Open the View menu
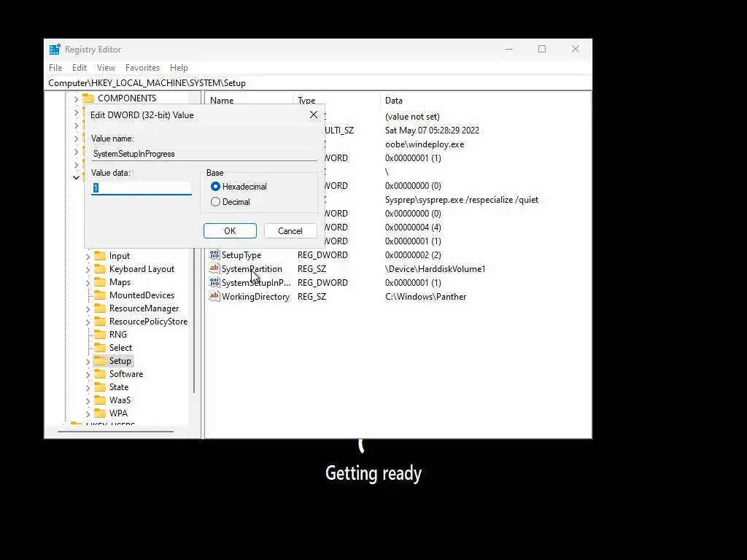Screen dimensions: 747x560 106,68
